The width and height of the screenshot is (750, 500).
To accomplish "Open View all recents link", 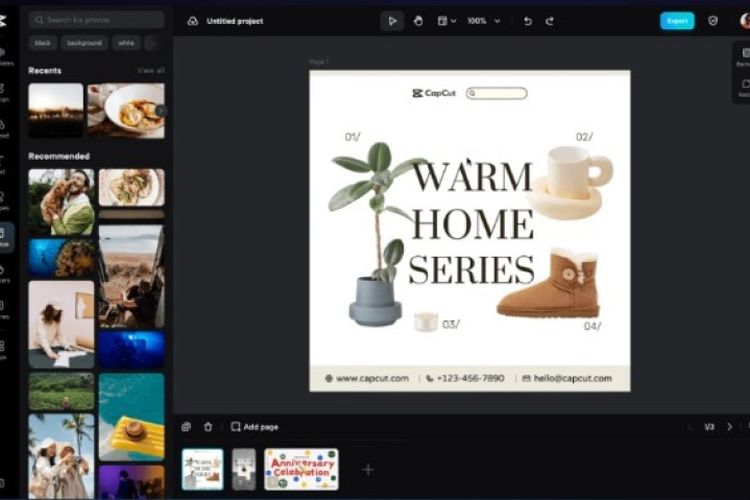I will click(x=151, y=70).
